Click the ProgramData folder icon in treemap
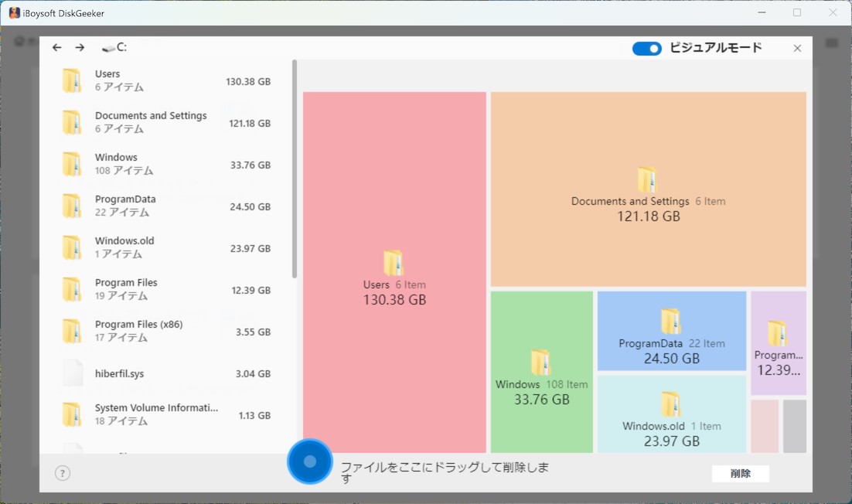The height and width of the screenshot is (504, 852). (671, 321)
